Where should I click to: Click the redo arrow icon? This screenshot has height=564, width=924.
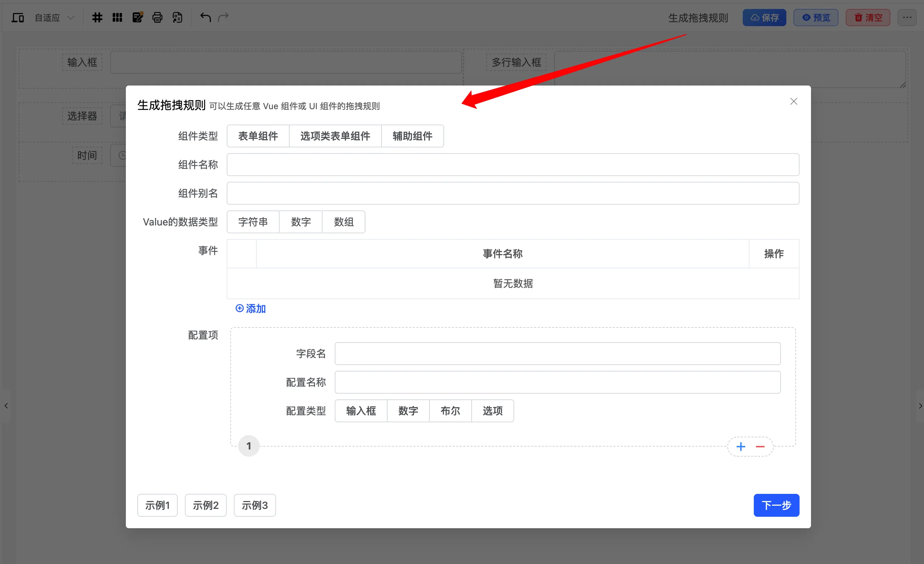pos(223,17)
